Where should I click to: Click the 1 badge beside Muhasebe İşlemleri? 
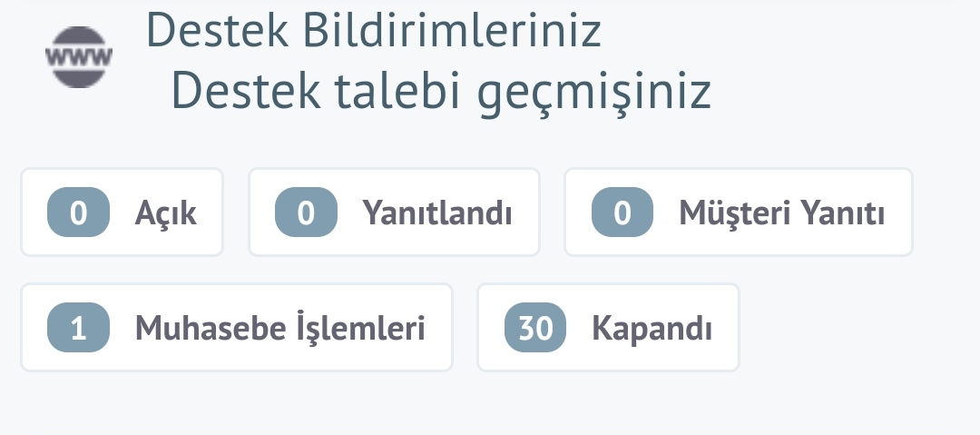pyautogui.click(x=78, y=327)
